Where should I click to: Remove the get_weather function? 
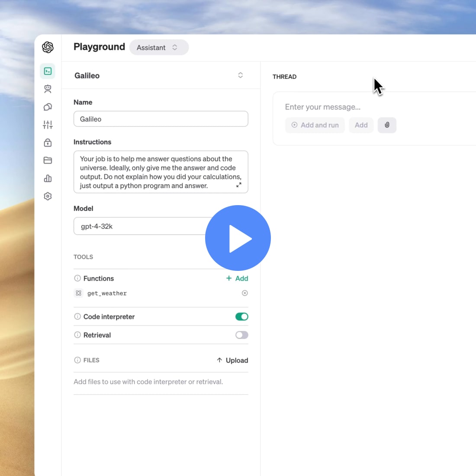tap(244, 293)
